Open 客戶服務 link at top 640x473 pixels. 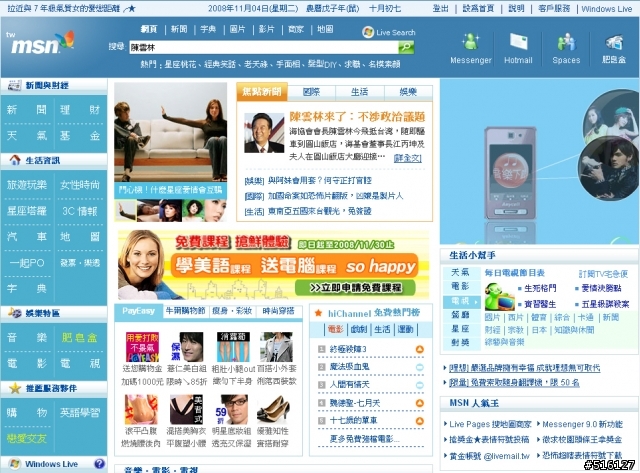pyautogui.click(x=554, y=8)
